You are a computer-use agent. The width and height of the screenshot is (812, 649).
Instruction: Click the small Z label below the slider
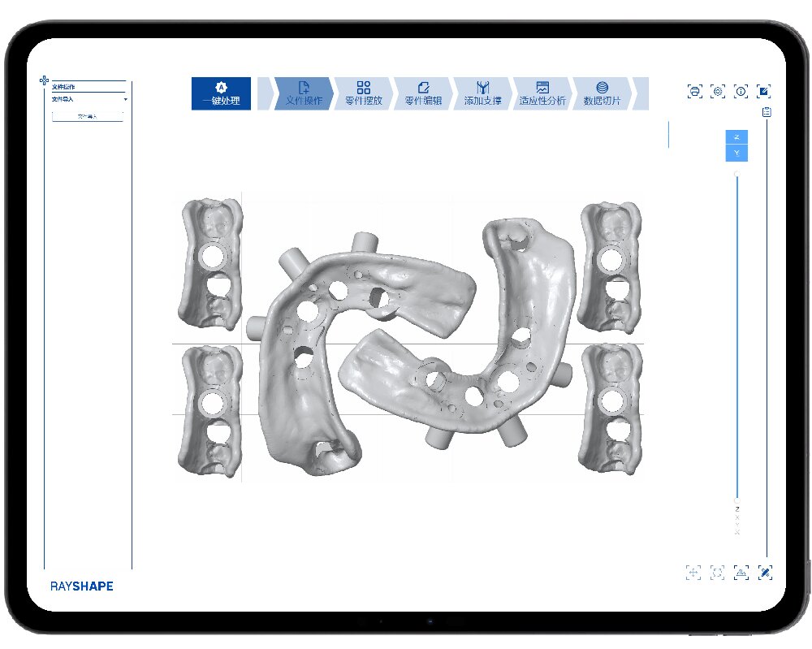point(737,509)
